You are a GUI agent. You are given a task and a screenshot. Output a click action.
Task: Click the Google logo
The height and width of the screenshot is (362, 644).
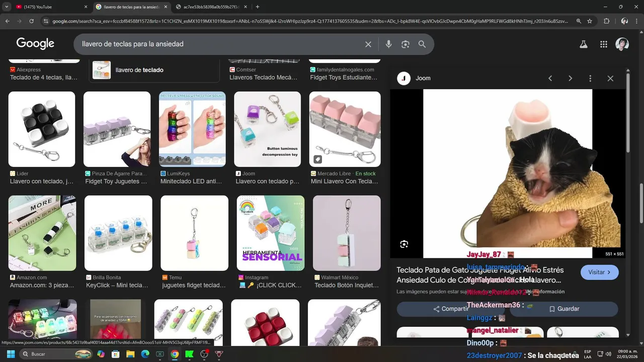coord(35,44)
